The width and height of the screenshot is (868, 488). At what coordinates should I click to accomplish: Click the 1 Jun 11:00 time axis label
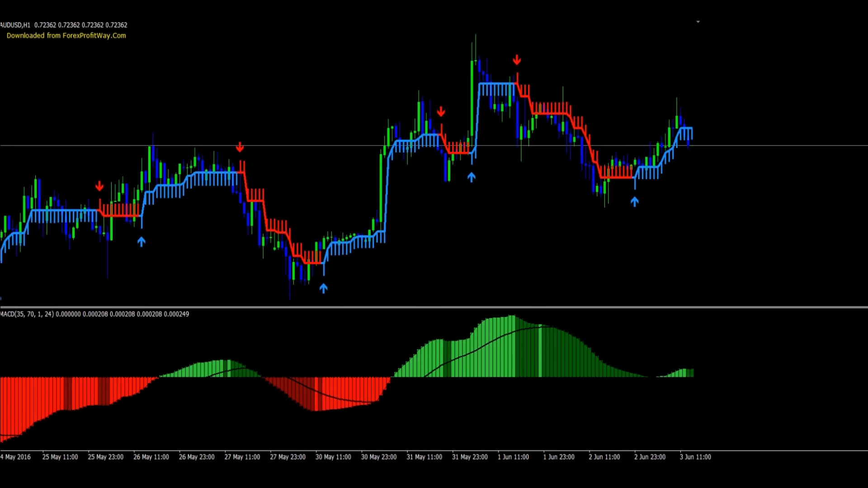(513, 457)
